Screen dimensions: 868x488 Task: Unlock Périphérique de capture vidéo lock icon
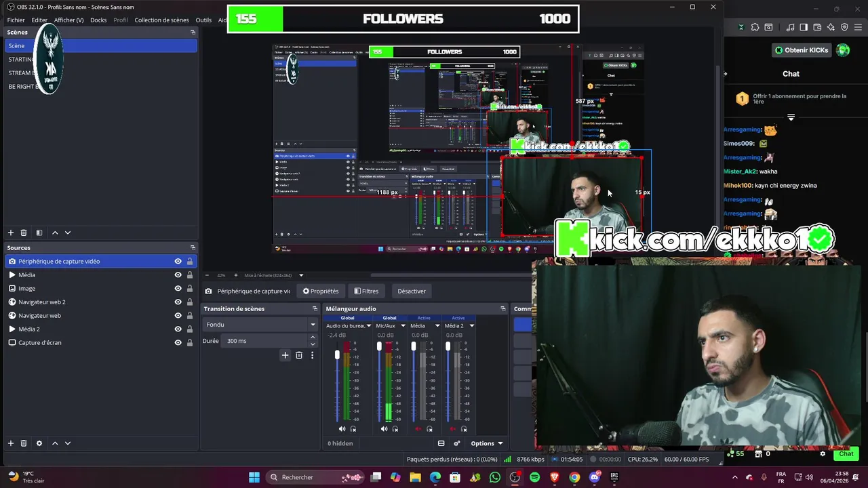(x=190, y=261)
